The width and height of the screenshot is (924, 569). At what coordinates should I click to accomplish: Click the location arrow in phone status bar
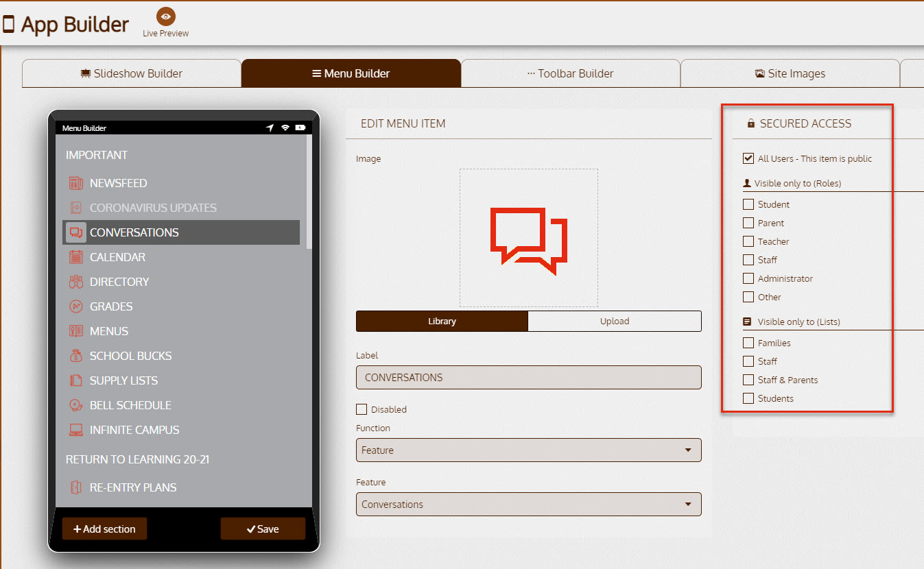pos(270,128)
